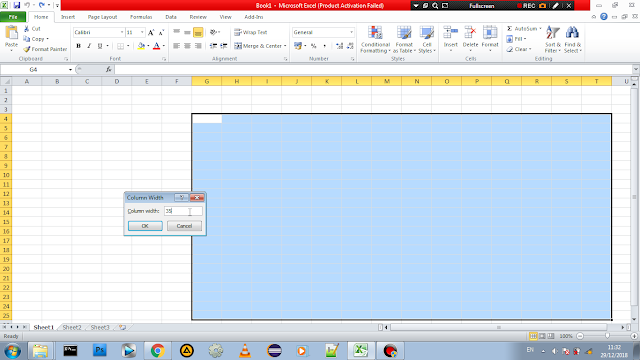Click the Save icon in Quick Access Toolbar
640x360 pixels.
pos(17,5)
